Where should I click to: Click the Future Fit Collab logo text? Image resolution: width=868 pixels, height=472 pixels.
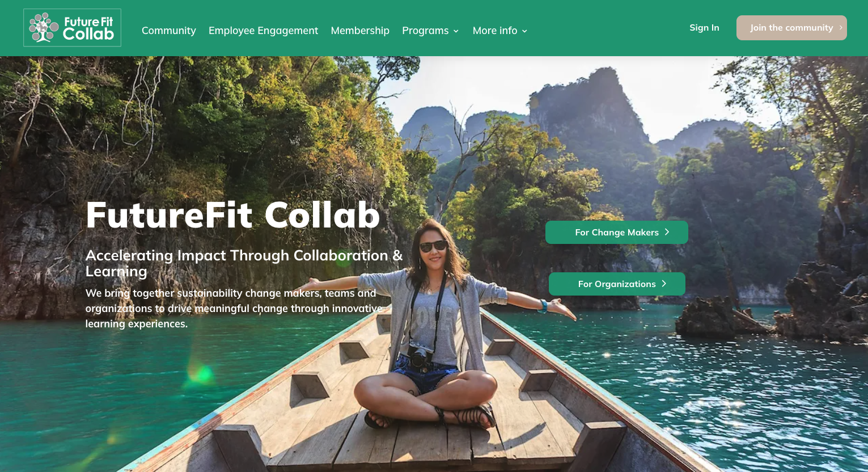click(x=88, y=28)
